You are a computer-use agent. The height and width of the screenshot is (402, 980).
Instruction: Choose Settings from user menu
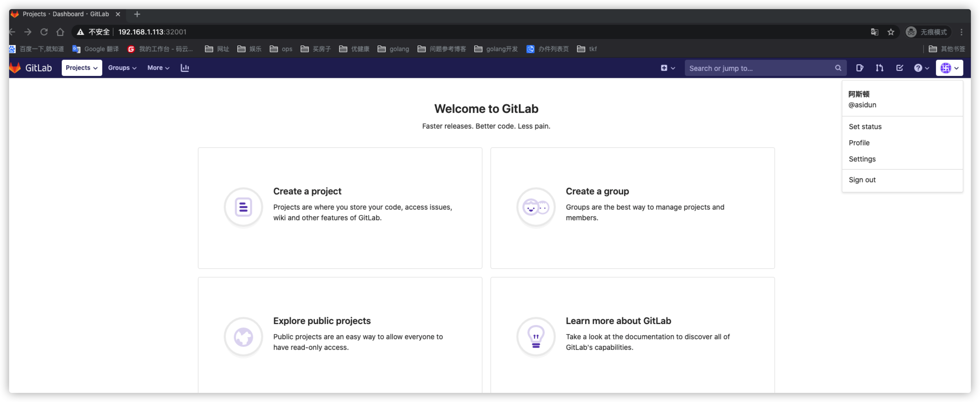click(862, 159)
